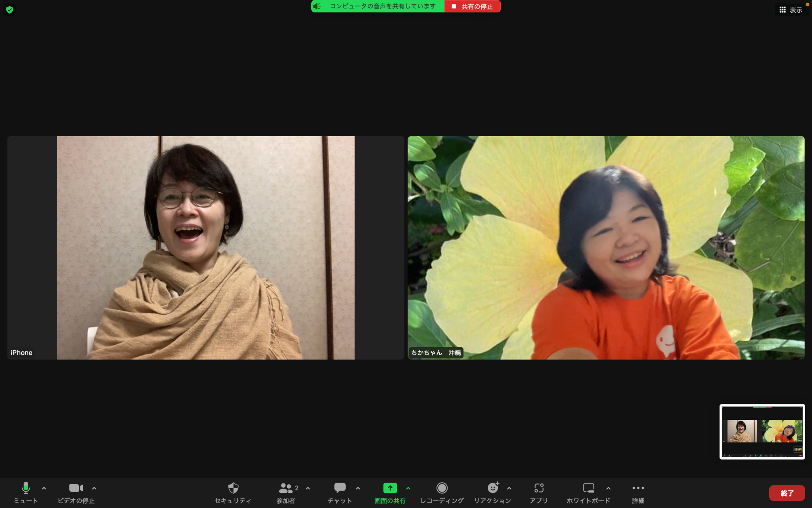Screen dimensions: 812x508
Task: Expand audio options arrow beside mute
Action: [44, 488]
